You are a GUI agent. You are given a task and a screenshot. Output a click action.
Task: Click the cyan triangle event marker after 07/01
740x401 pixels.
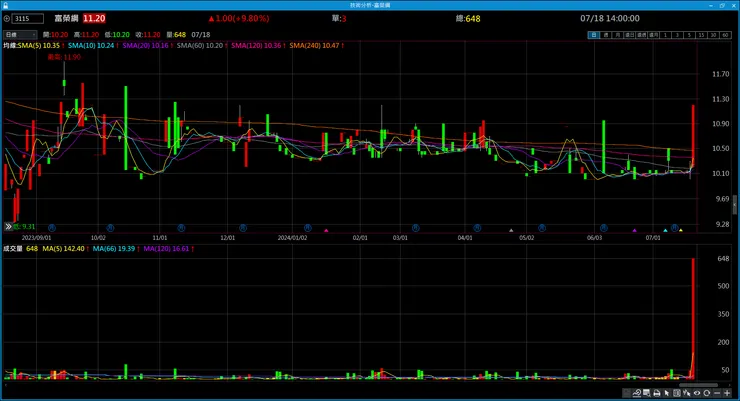point(665,230)
